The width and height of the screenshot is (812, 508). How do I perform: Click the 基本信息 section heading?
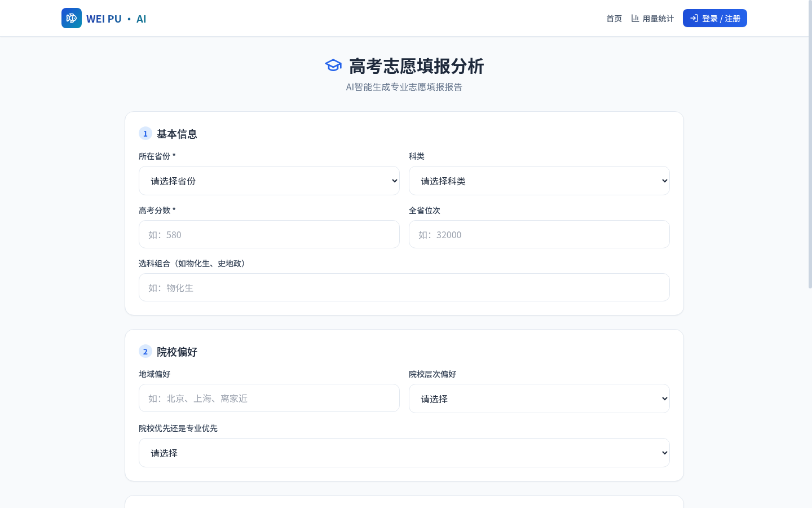(x=177, y=134)
